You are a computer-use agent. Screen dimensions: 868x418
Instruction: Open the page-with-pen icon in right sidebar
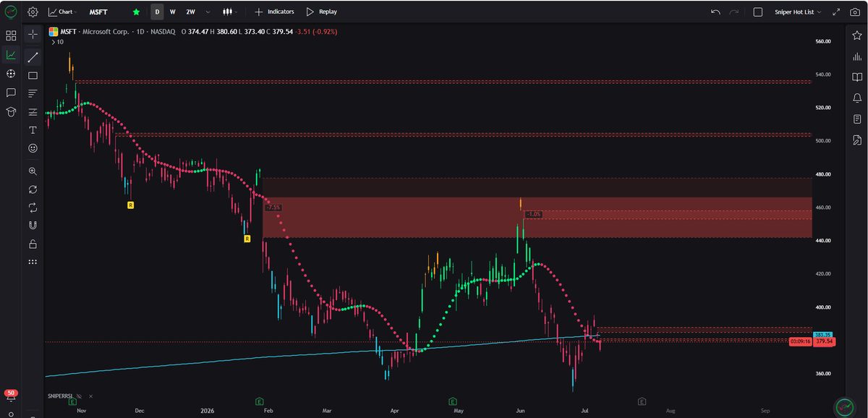856,139
